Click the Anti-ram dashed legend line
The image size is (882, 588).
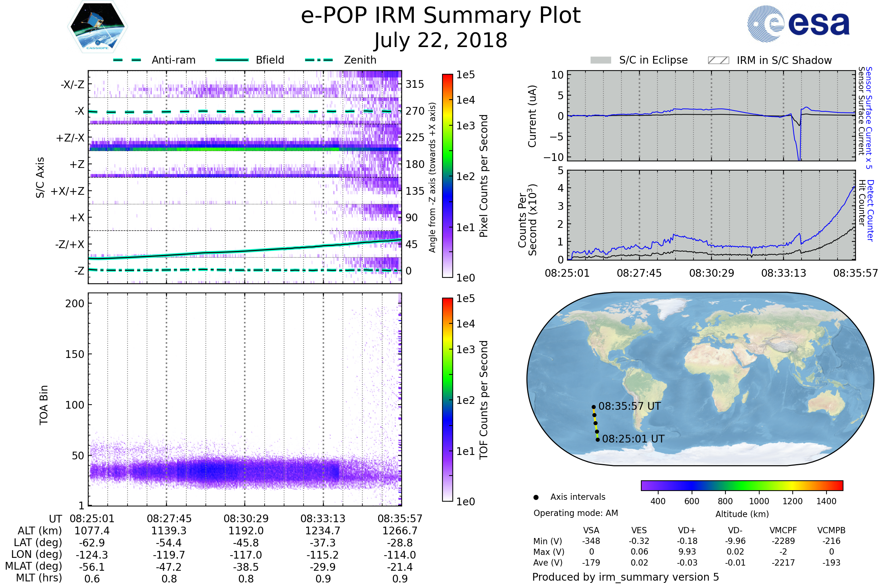(127, 60)
